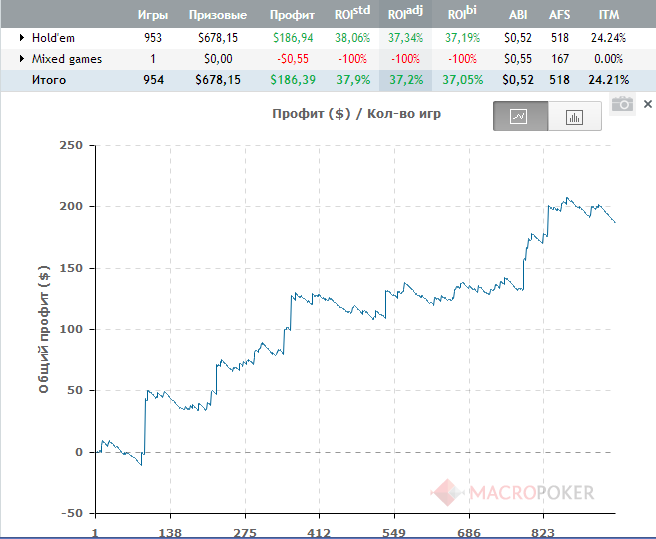The width and height of the screenshot is (656, 539).
Task: Click total ROI adj 37,2%
Action: [406, 80]
